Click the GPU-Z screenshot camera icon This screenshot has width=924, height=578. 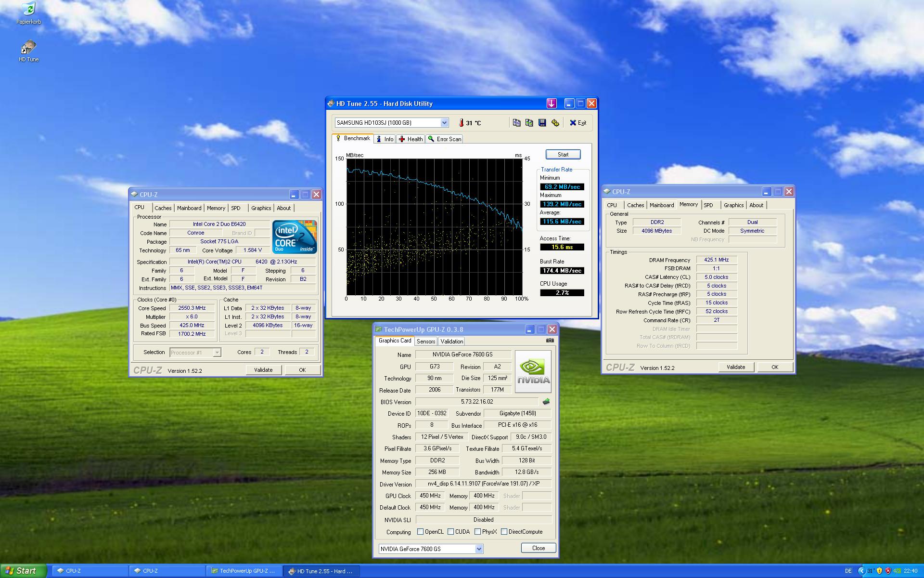pyautogui.click(x=550, y=340)
